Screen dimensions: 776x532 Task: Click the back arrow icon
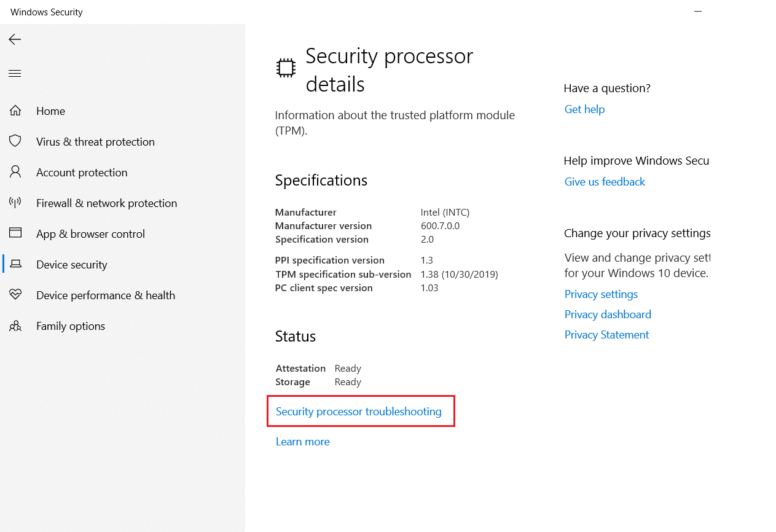tap(15, 39)
